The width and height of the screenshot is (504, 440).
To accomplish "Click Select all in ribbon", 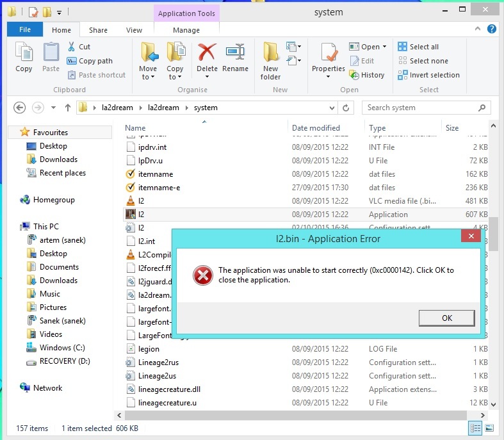I will [x=418, y=47].
